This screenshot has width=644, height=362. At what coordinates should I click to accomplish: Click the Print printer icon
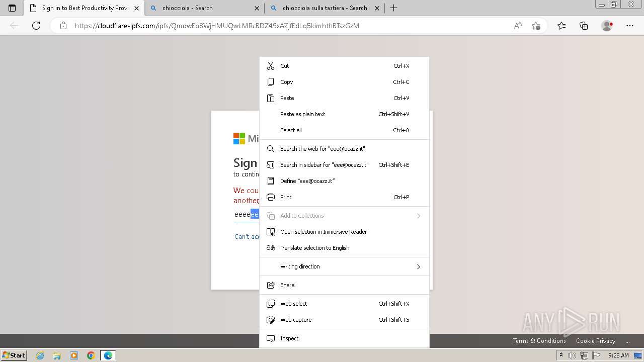coord(271,197)
